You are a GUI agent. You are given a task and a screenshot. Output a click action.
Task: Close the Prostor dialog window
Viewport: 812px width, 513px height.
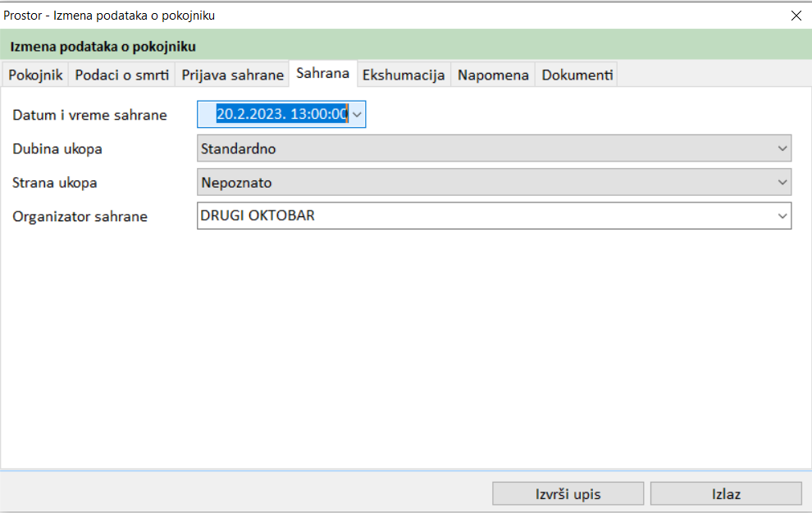click(796, 15)
